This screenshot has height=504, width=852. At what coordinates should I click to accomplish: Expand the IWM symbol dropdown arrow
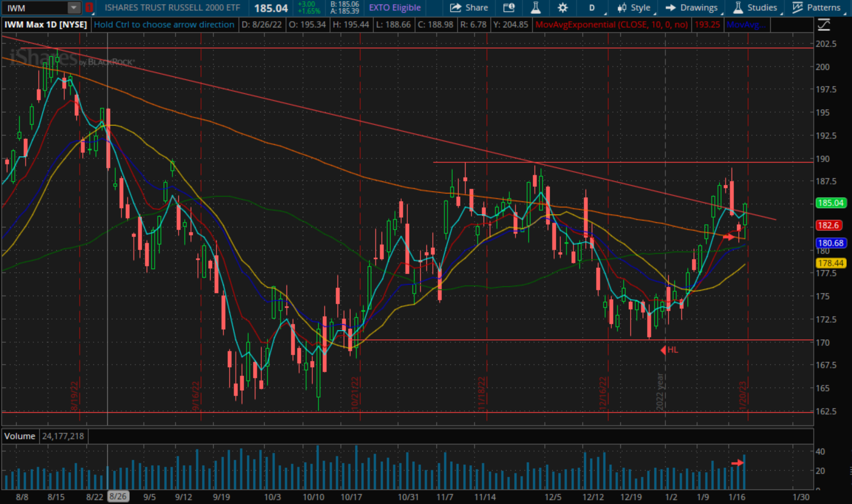(74, 8)
